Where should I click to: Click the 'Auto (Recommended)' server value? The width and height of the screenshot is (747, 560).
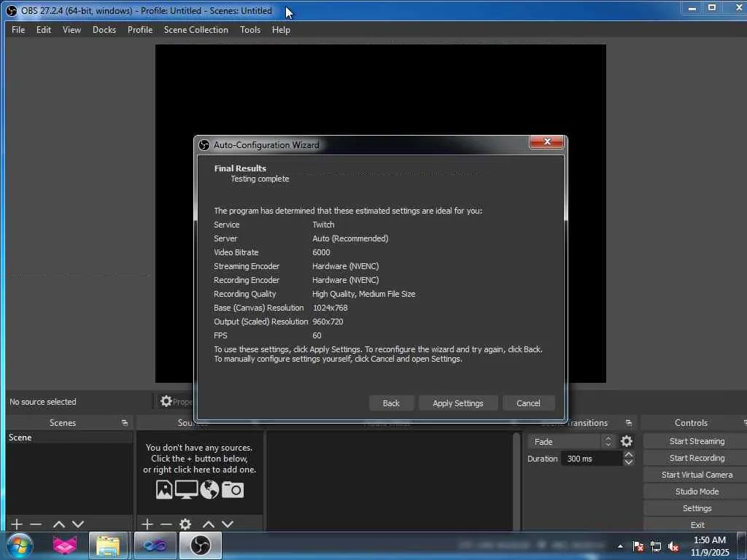[350, 238]
